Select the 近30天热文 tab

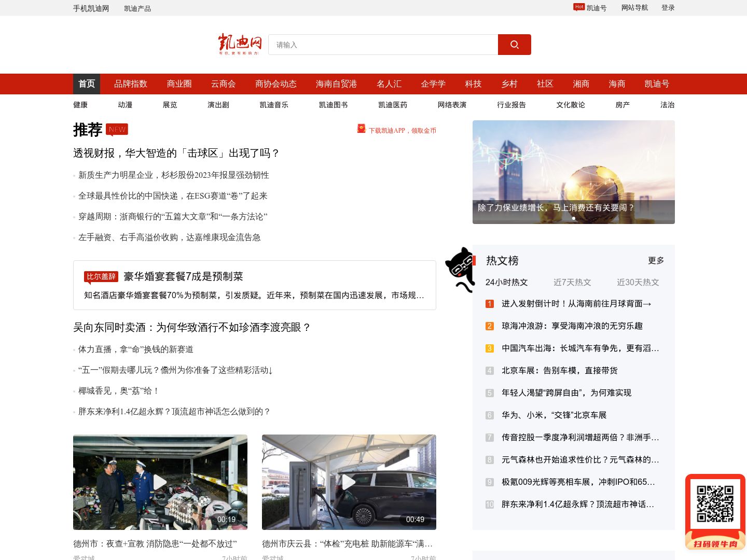tap(638, 283)
